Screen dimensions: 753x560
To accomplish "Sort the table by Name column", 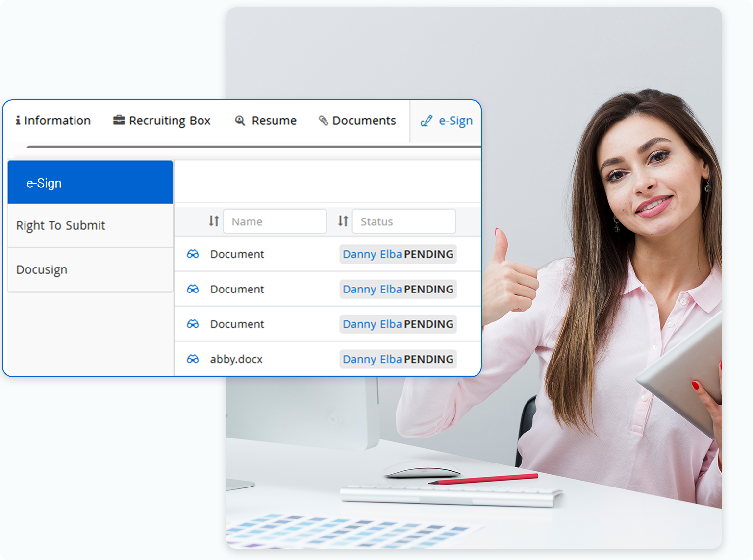I will tap(214, 221).
